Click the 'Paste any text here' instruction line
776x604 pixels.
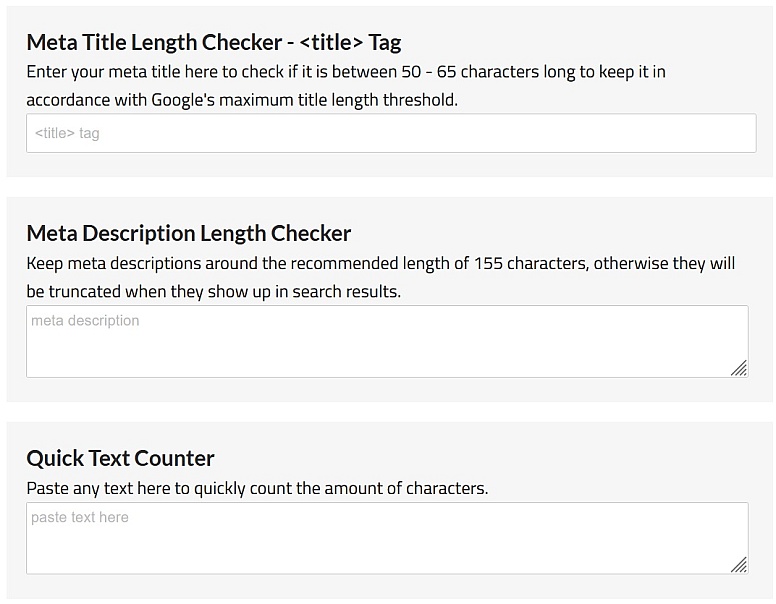pyautogui.click(x=100, y=489)
